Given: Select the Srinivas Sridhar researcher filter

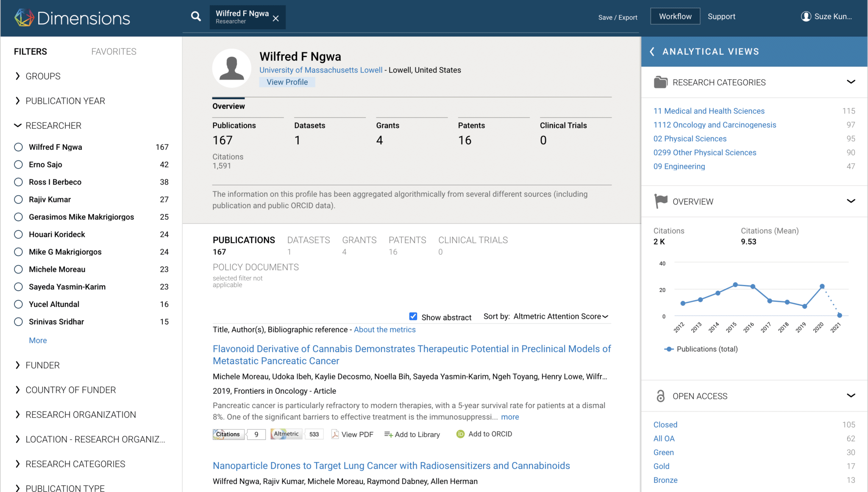Looking at the screenshot, I should pyautogui.click(x=18, y=322).
